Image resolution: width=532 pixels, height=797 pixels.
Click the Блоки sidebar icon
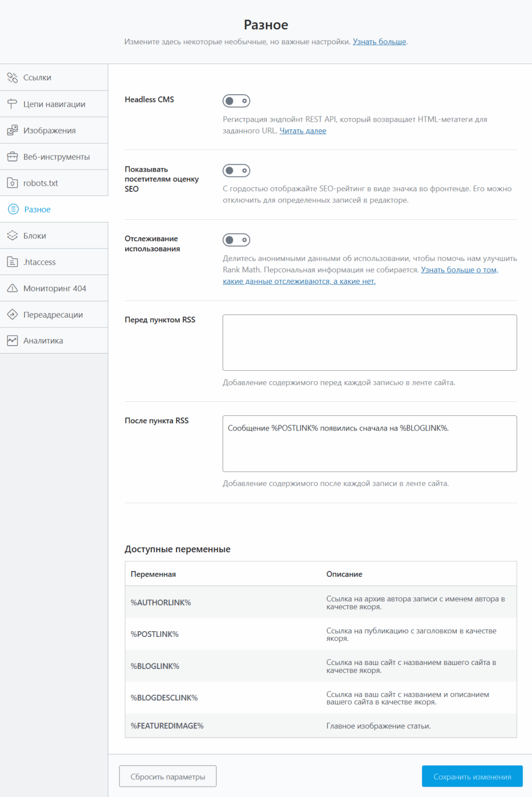pyautogui.click(x=12, y=236)
